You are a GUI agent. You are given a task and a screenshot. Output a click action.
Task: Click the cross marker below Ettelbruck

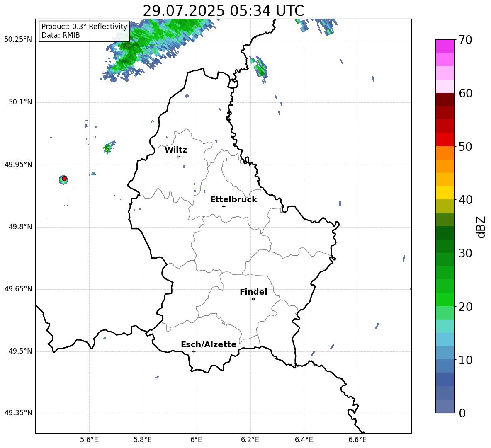point(224,206)
